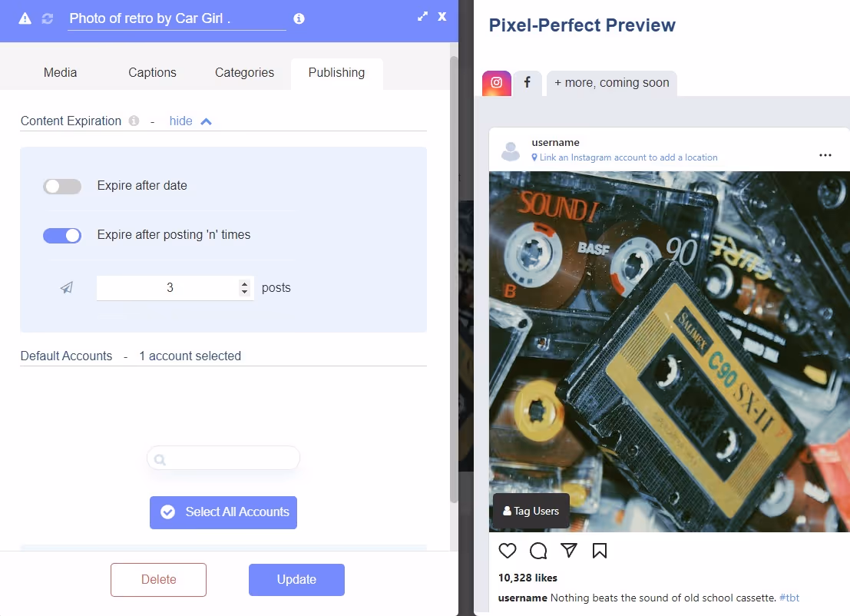Click the heart like icon under photo
The height and width of the screenshot is (616, 850).
pos(508,551)
